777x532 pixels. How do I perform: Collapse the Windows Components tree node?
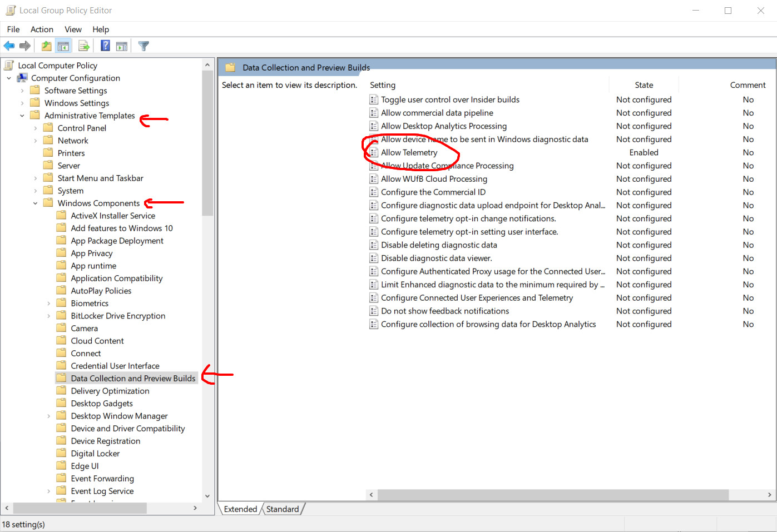[36, 203]
